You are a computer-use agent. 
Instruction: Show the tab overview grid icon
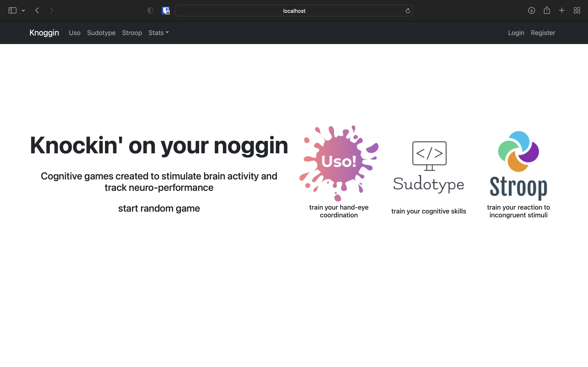(x=577, y=10)
